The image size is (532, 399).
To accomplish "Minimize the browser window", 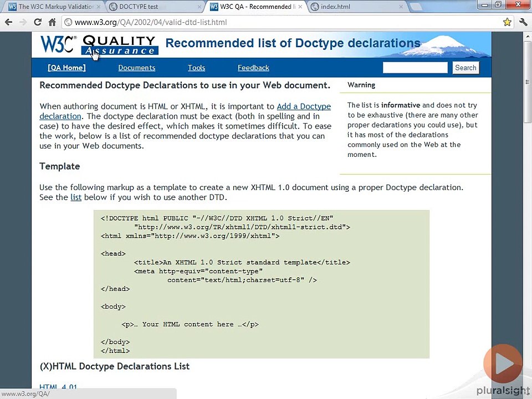I will (x=485, y=5).
